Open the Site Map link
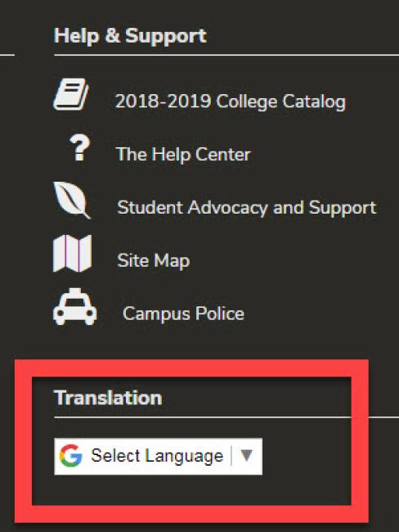The image size is (399, 532). [x=153, y=260]
